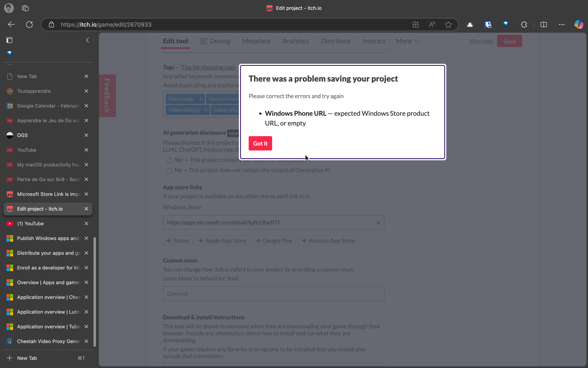Open the Interact tab
This screenshot has height=368, width=588.
[374, 41]
